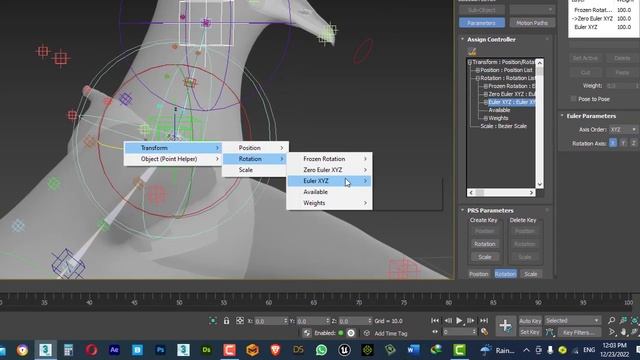Click the microphone icon in system tray
Image resolution: width=640 pixels, height=360 pixels.
[x=550, y=350]
